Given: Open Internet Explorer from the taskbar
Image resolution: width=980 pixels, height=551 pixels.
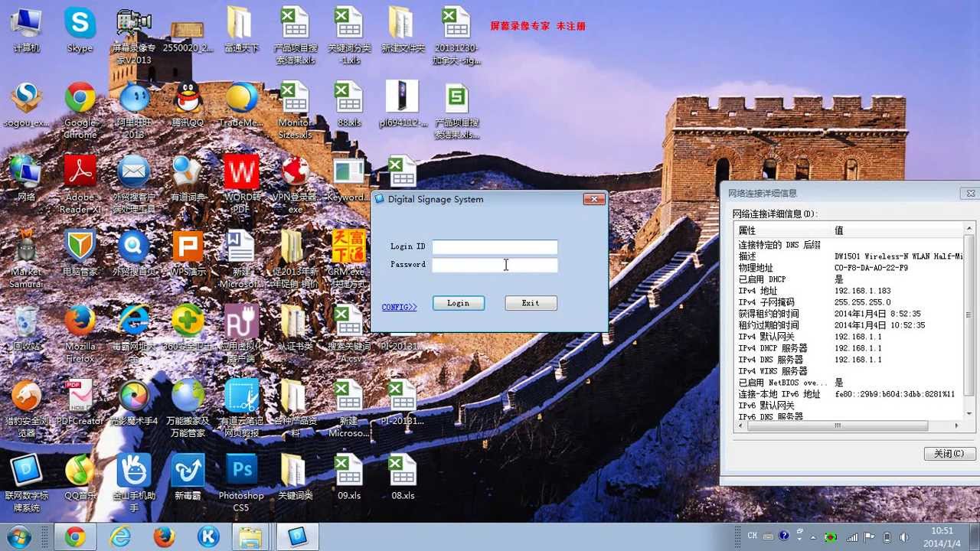Looking at the screenshot, I should click(x=120, y=537).
